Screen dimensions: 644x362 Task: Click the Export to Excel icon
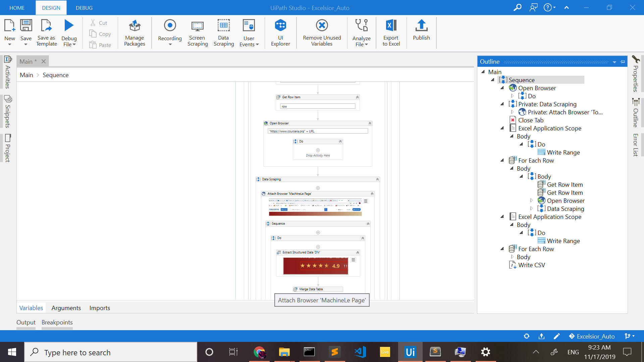pyautogui.click(x=391, y=26)
